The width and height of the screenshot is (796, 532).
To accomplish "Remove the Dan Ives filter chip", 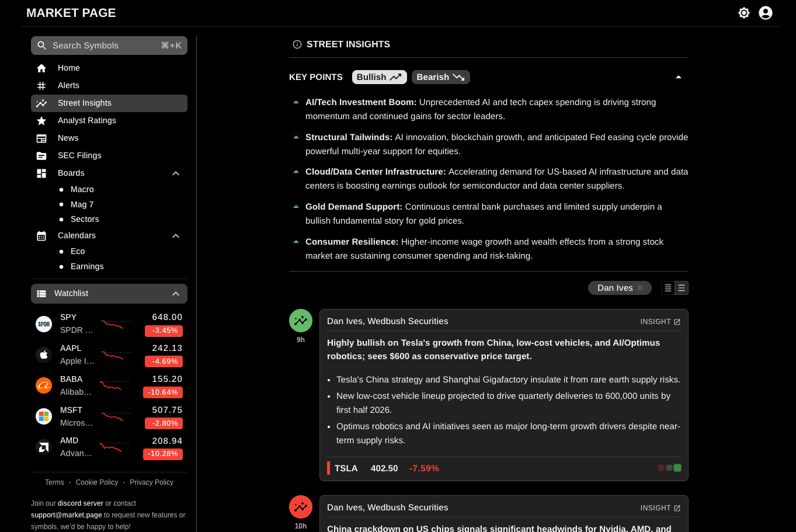I will pos(640,288).
